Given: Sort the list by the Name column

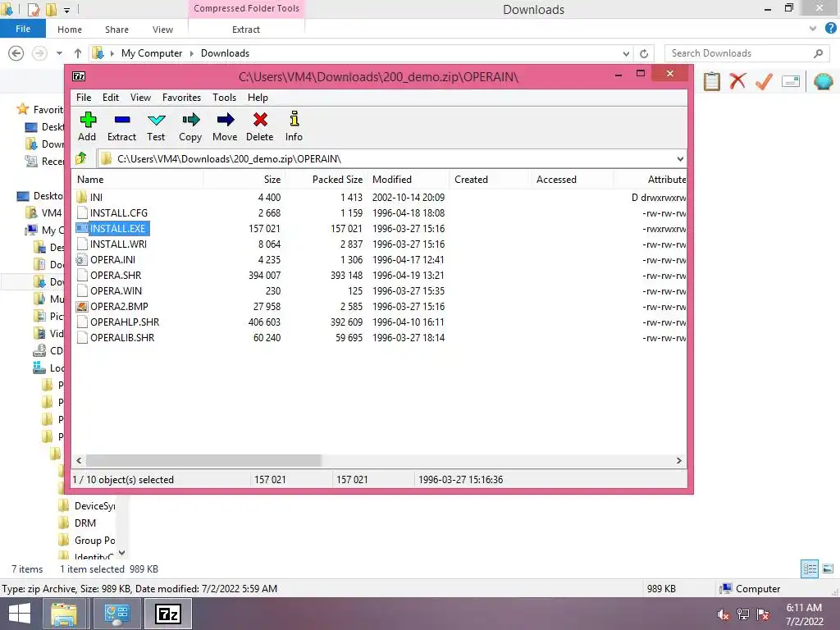Looking at the screenshot, I should point(137,180).
